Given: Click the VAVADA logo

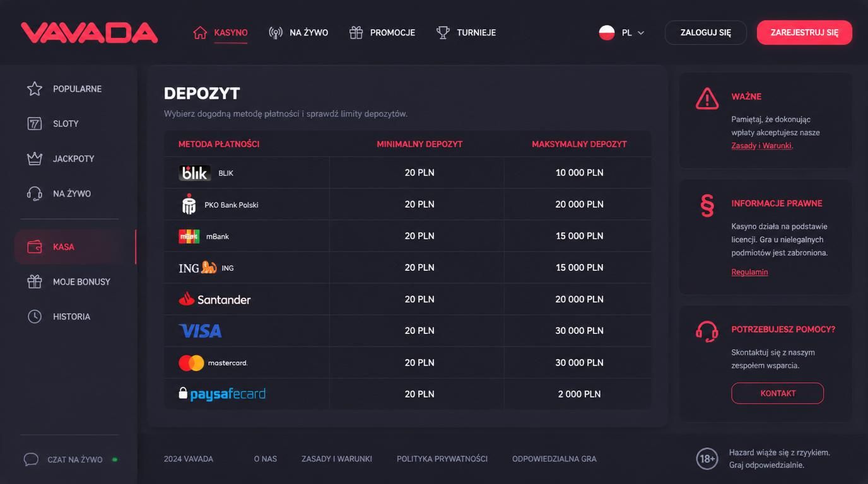Looking at the screenshot, I should (89, 33).
